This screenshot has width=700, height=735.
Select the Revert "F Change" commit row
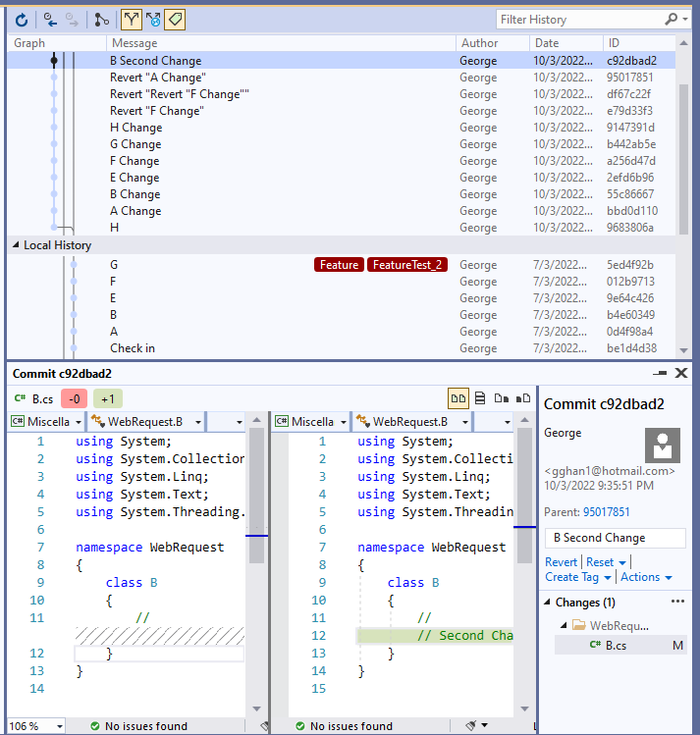coord(342,111)
